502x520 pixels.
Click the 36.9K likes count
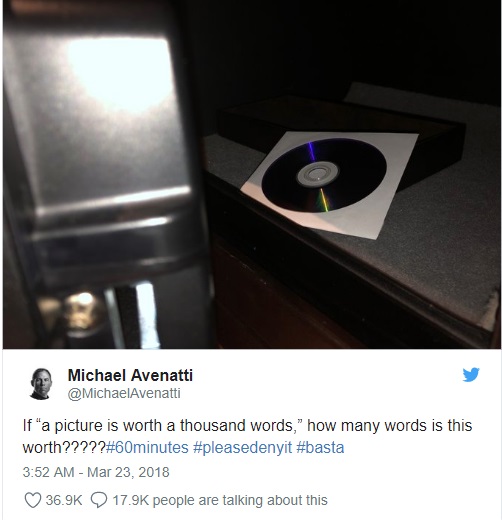tap(64, 500)
